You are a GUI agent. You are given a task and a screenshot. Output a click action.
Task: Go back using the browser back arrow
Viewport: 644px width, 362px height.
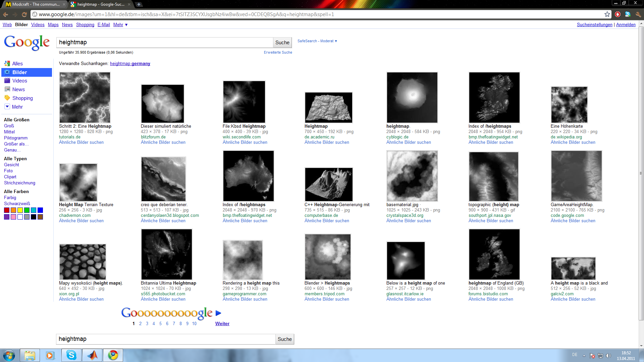point(5,14)
